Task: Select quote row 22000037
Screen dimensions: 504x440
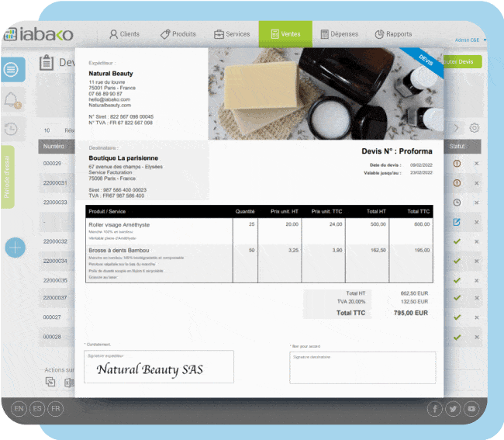Action: [x=55, y=298]
